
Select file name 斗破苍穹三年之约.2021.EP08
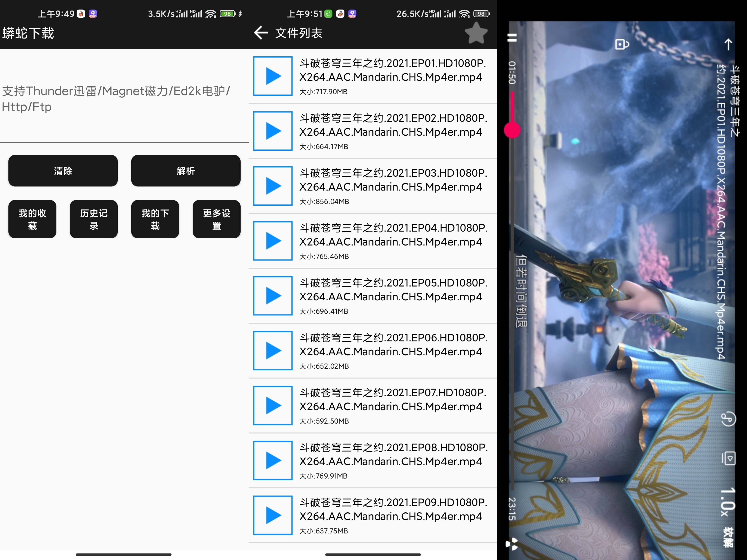point(393,455)
